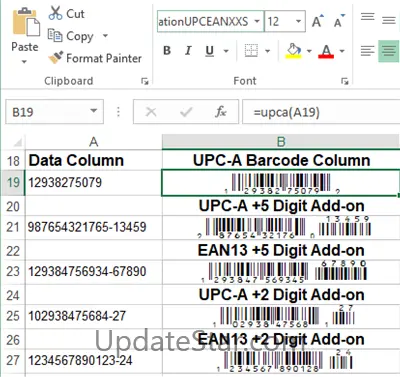The height and width of the screenshot is (377, 400).
Task: Select column A header
Action: point(94,142)
